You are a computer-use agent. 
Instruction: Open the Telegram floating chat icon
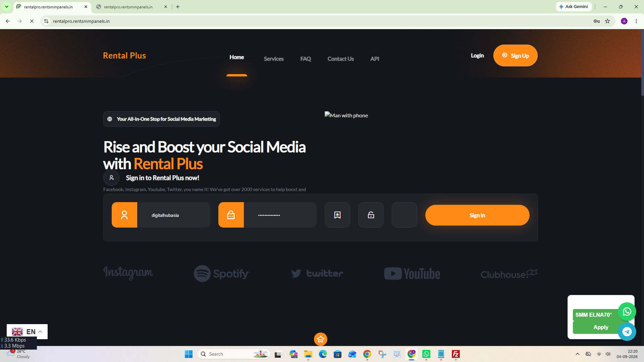[627, 331]
